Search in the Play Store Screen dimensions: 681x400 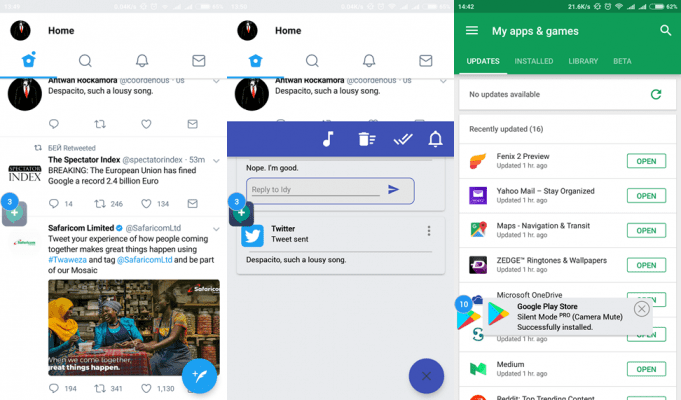[665, 30]
